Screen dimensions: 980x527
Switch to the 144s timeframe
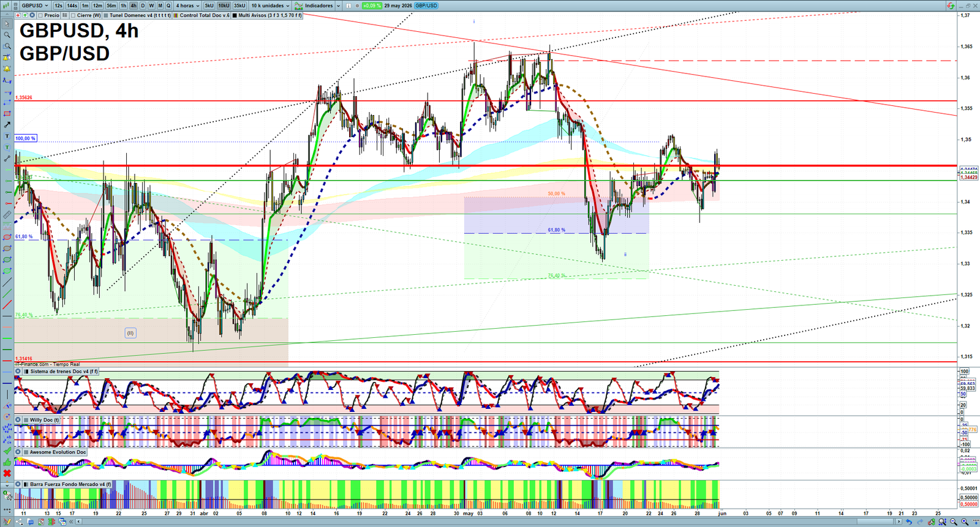click(72, 6)
